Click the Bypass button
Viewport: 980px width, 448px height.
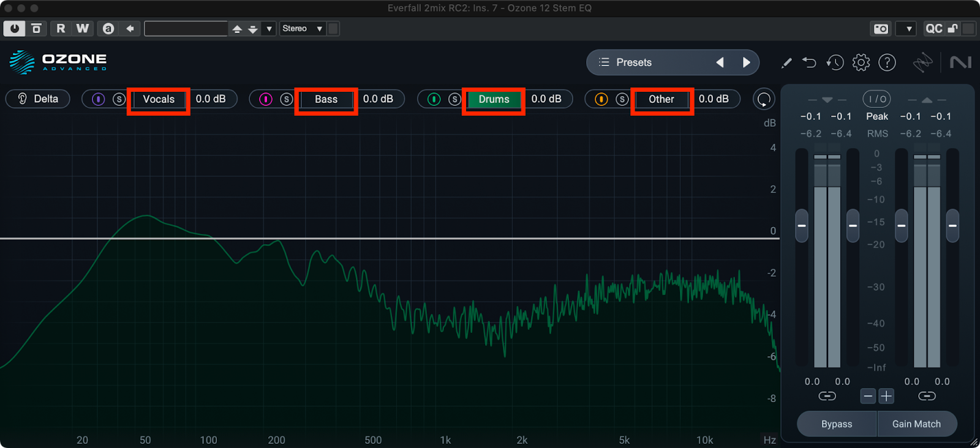[x=837, y=424]
